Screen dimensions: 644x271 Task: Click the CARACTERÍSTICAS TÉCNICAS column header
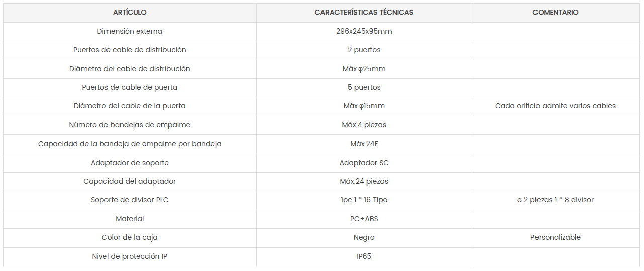tap(364, 12)
